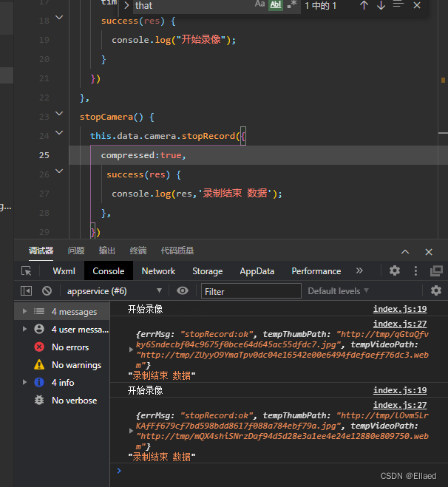The height and width of the screenshot is (487, 448).
Task: Expand the 4 info group
Action: pos(24,382)
